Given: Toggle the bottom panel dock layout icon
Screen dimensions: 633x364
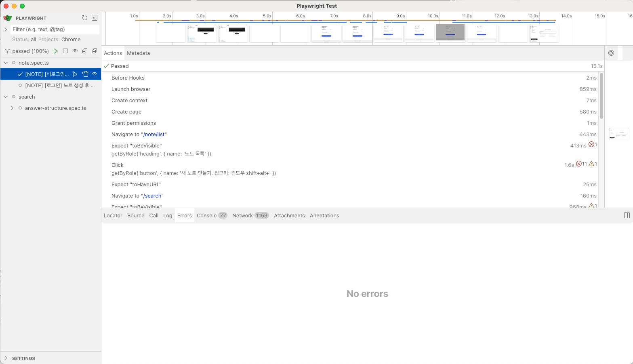Looking at the screenshot, I should click(627, 215).
